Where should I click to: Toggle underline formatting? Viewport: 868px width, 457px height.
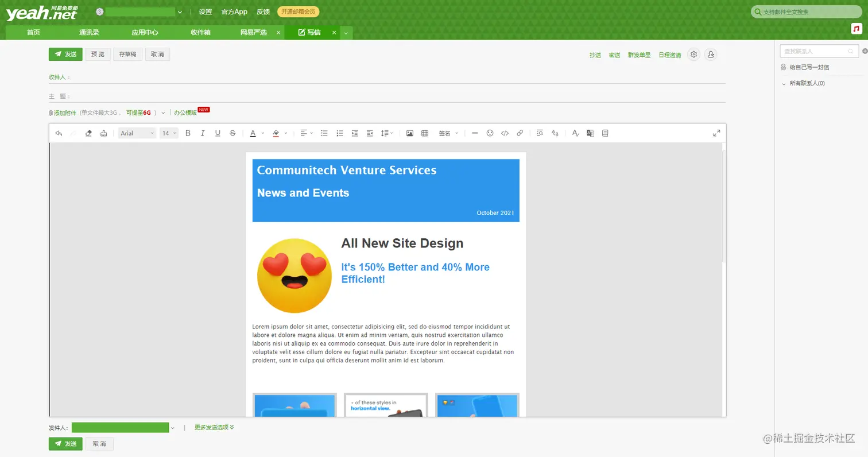[x=218, y=133]
